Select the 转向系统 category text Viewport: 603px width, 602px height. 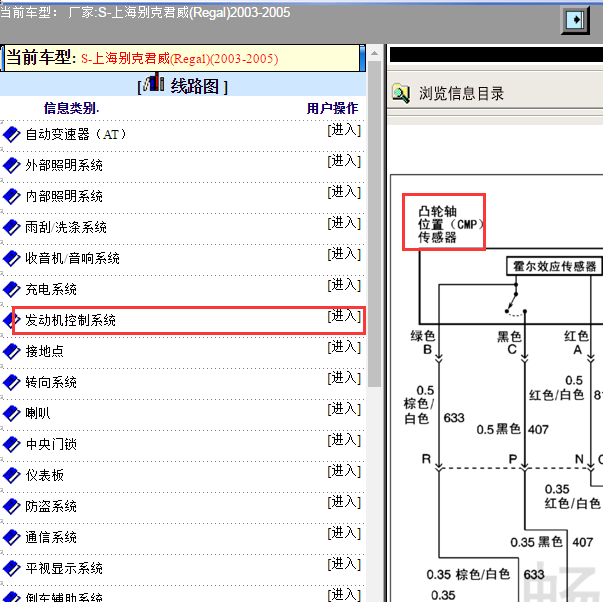click(x=51, y=383)
